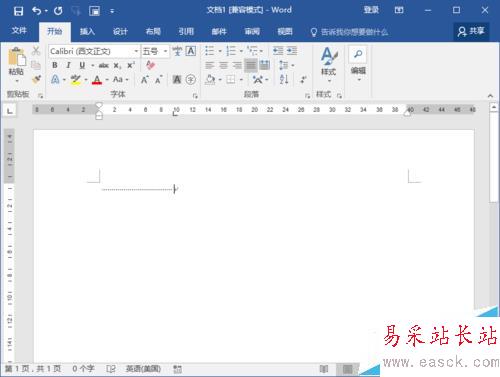This screenshot has width=500, height=377.
Task: Open the Font Color dropdown arrow
Action: pos(107,80)
